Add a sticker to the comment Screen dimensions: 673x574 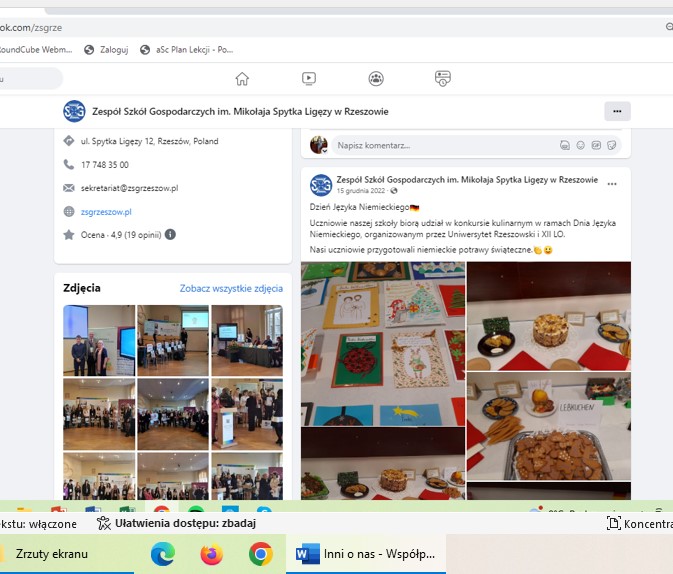point(611,145)
